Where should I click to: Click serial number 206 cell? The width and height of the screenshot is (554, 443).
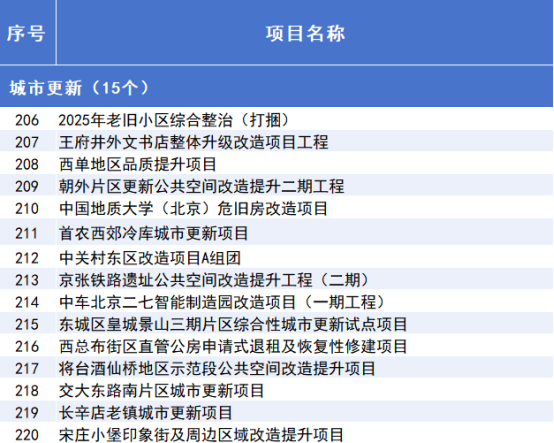27,120
